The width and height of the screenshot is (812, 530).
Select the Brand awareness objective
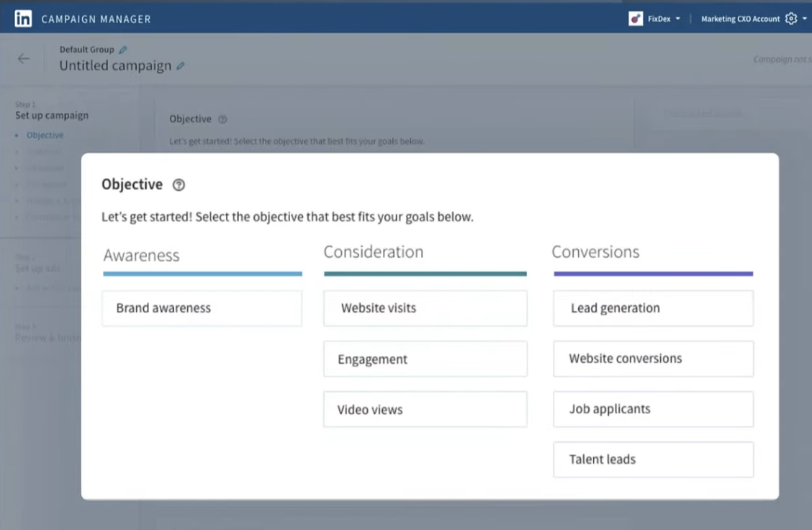point(202,308)
